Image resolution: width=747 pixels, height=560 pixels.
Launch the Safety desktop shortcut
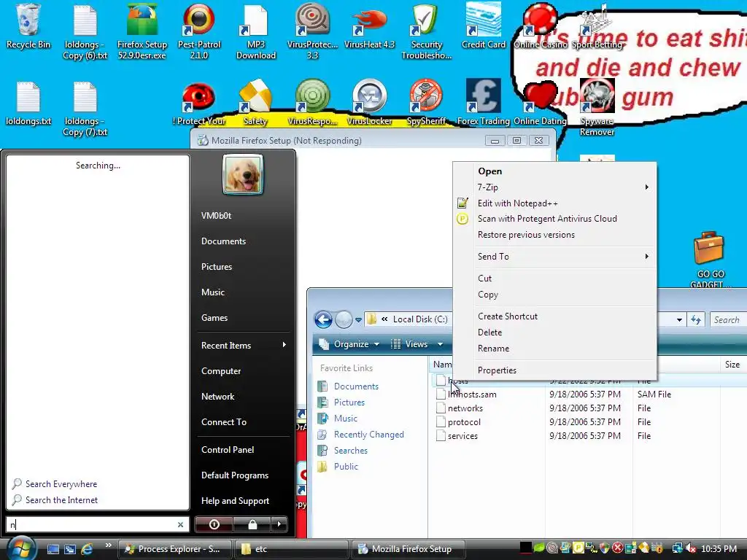click(x=255, y=104)
